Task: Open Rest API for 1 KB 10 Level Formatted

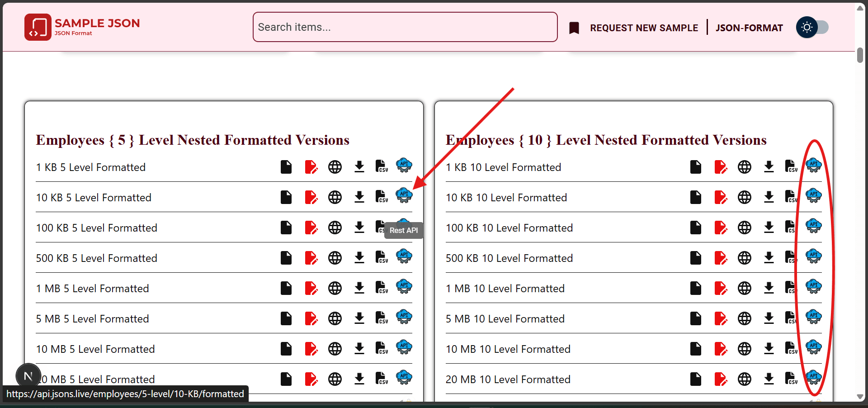Action: pyautogui.click(x=814, y=165)
